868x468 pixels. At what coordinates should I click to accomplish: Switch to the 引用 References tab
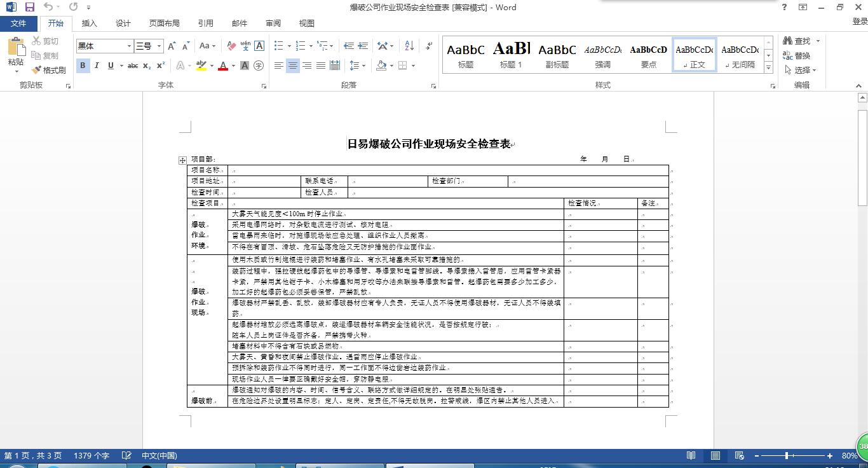click(206, 23)
